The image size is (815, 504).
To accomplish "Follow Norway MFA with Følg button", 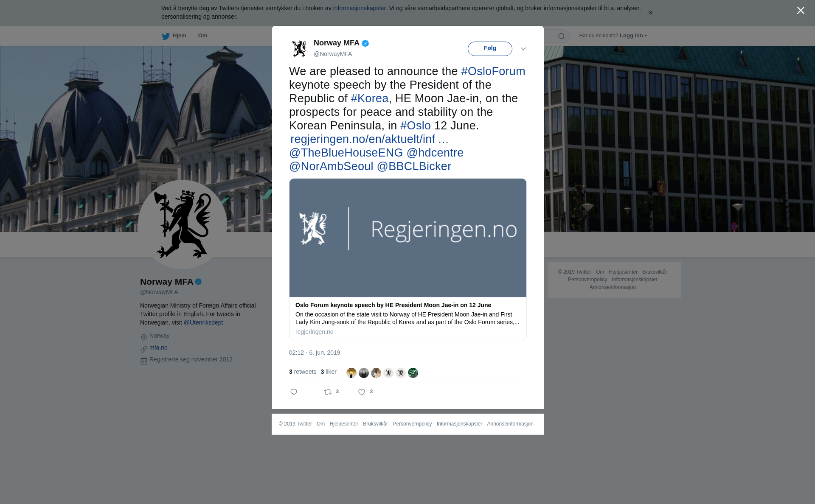I will coord(490,48).
